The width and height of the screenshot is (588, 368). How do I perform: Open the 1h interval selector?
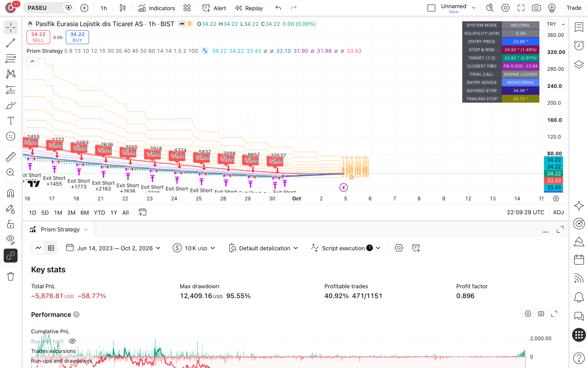[104, 8]
